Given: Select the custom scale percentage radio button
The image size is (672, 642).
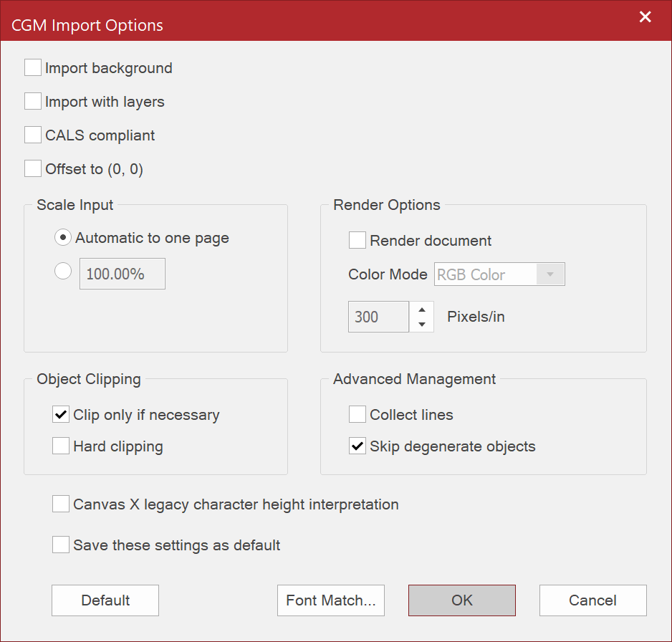Looking at the screenshot, I should click(x=63, y=272).
